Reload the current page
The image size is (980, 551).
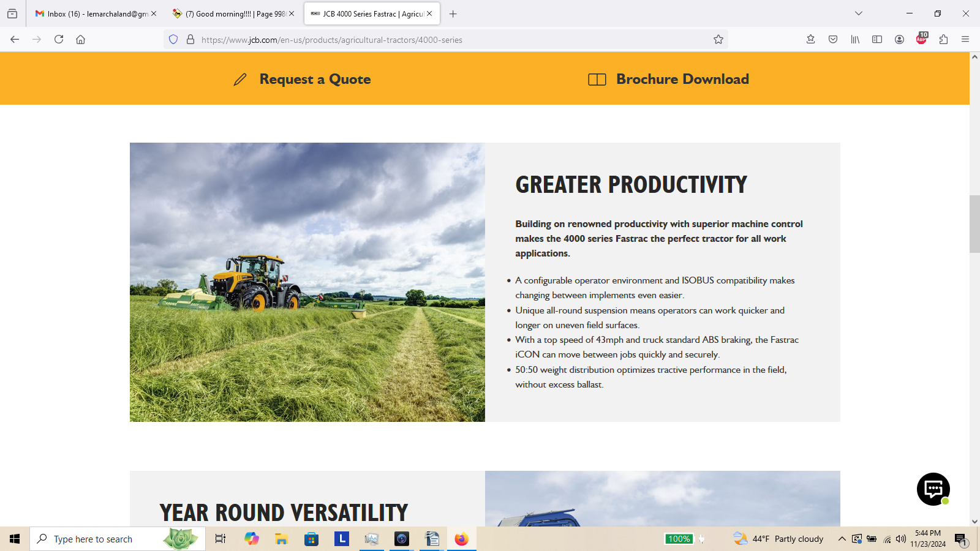(x=59, y=40)
